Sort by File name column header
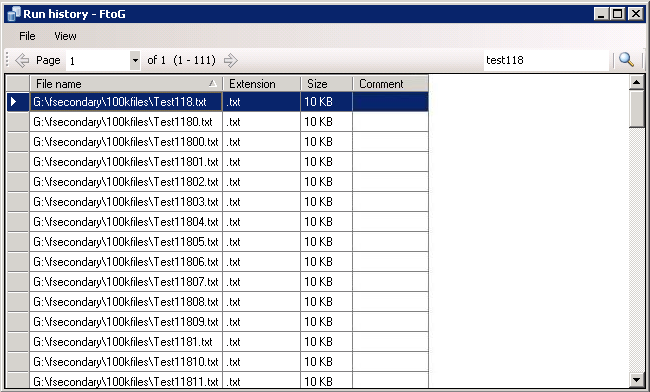The width and height of the screenshot is (650, 392). [x=126, y=84]
